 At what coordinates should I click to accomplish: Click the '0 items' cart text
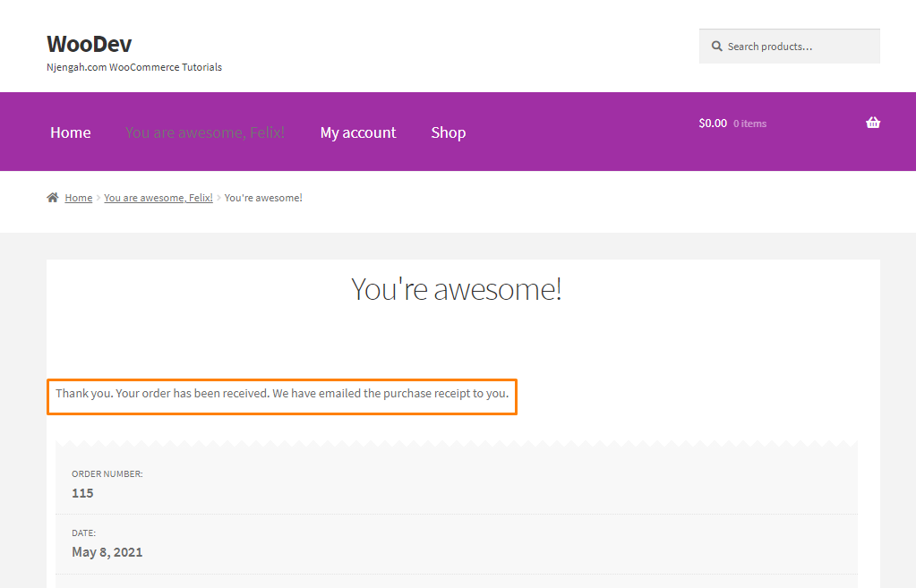(x=749, y=124)
